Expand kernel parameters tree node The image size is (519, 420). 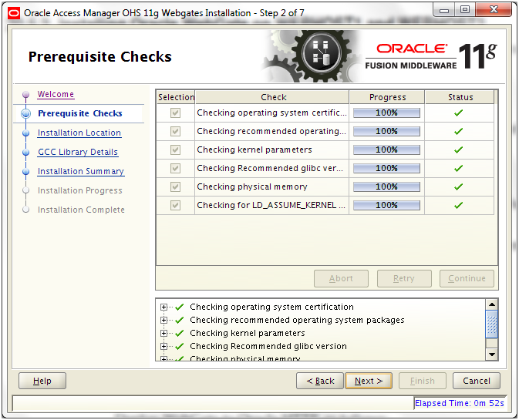coord(163,334)
